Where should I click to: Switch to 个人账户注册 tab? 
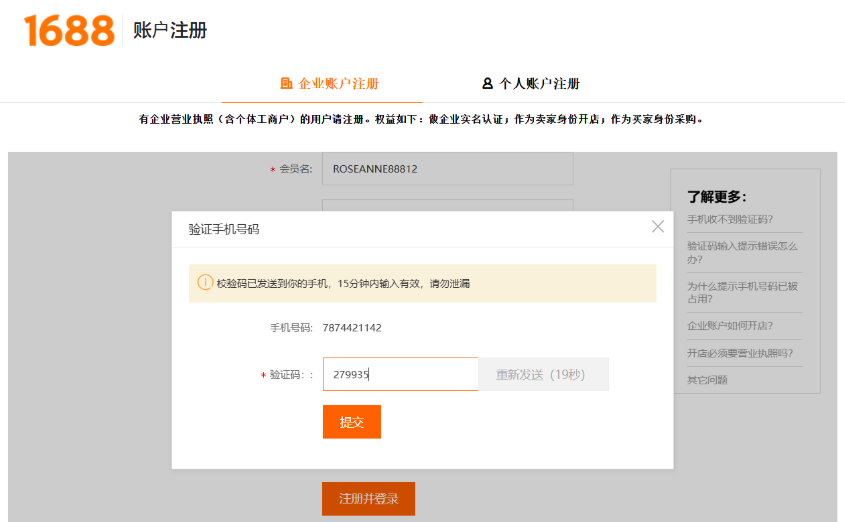[x=531, y=83]
